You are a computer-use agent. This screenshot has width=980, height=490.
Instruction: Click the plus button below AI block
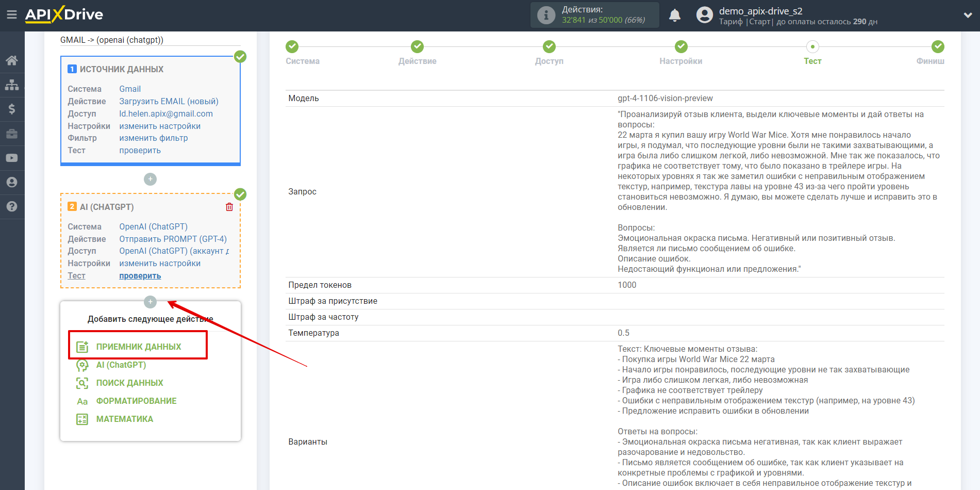150,302
